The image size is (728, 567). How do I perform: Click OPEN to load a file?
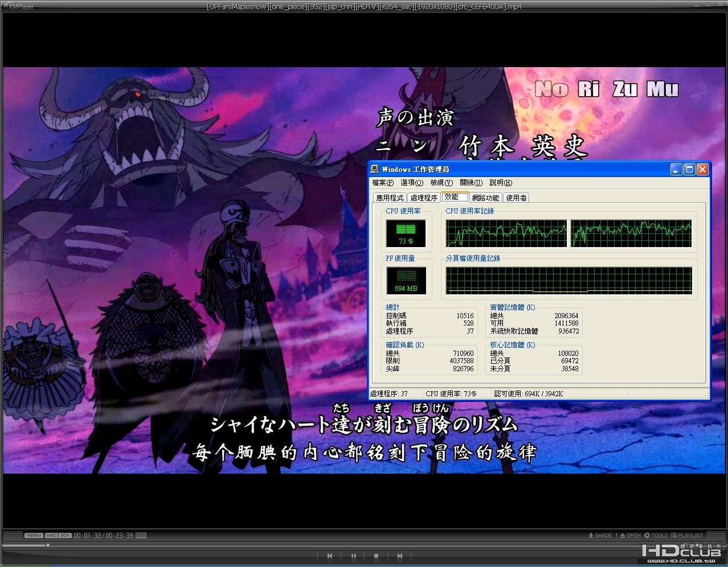pos(631,535)
